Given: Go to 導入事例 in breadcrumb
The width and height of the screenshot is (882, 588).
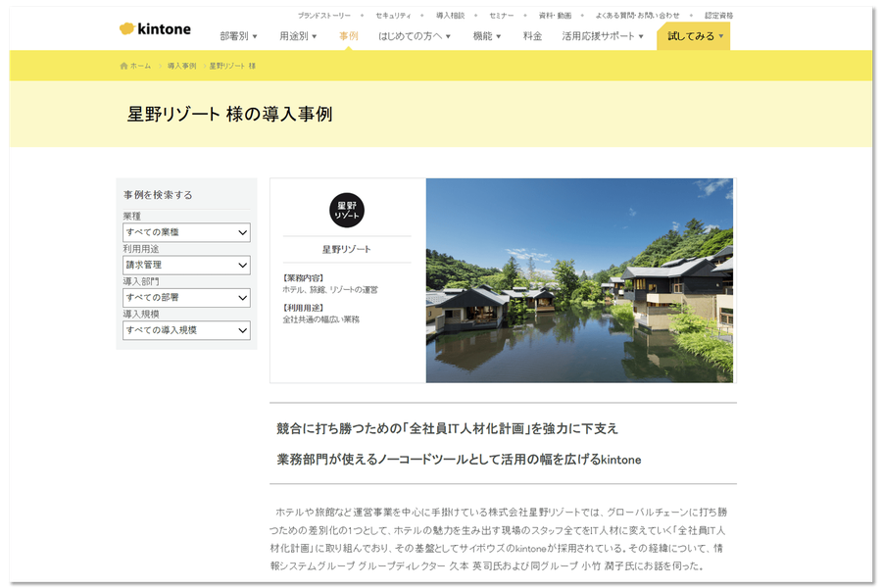Looking at the screenshot, I should point(181,66).
